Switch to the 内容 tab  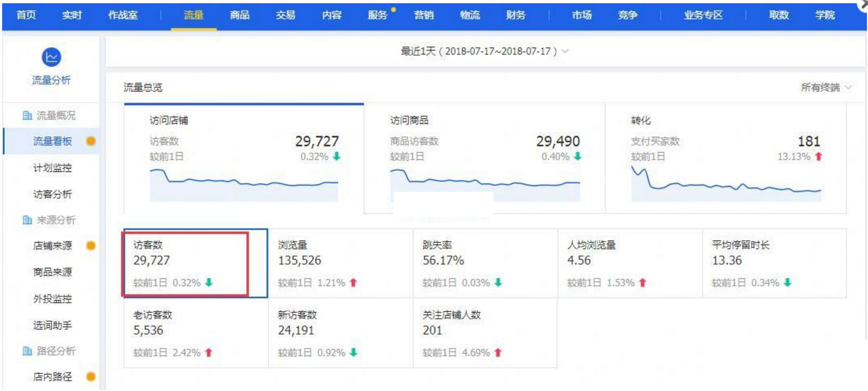tap(332, 15)
